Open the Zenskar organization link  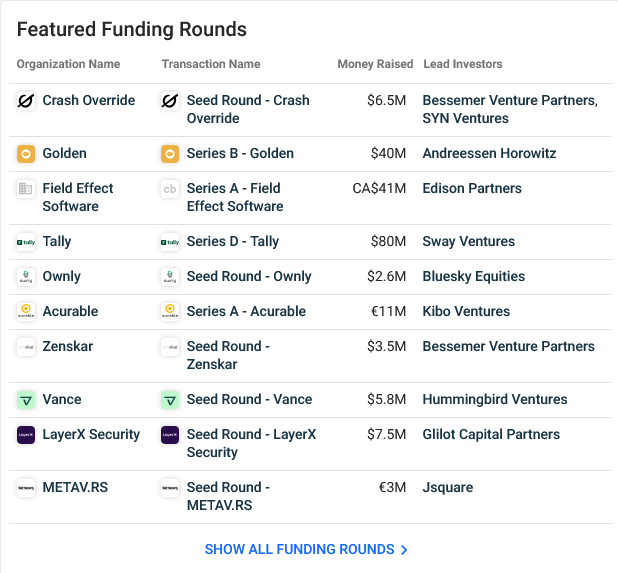tap(68, 346)
